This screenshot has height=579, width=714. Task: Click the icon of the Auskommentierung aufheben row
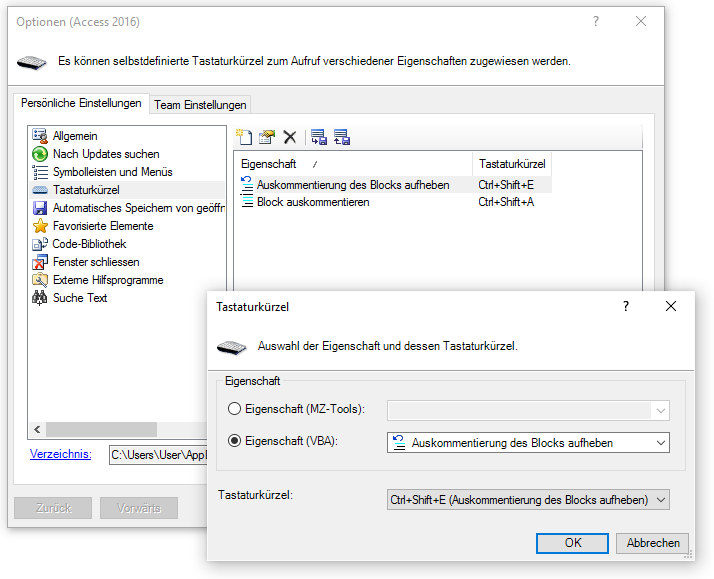click(247, 185)
